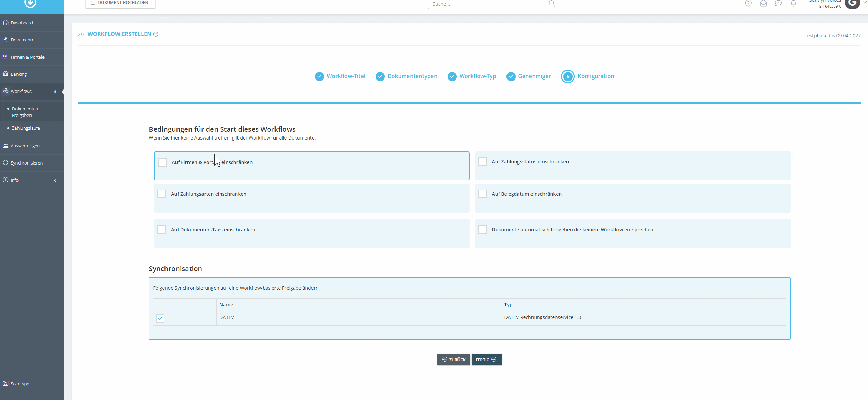Click help icon next to Workflow erstellen
This screenshot has width=868, height=400.
tap(156, 34)
